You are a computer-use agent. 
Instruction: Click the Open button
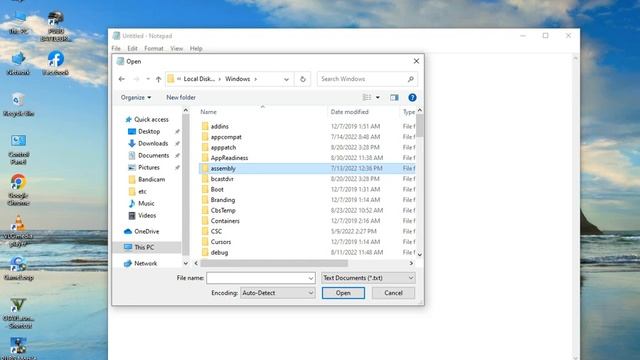[x=343, y=293]
